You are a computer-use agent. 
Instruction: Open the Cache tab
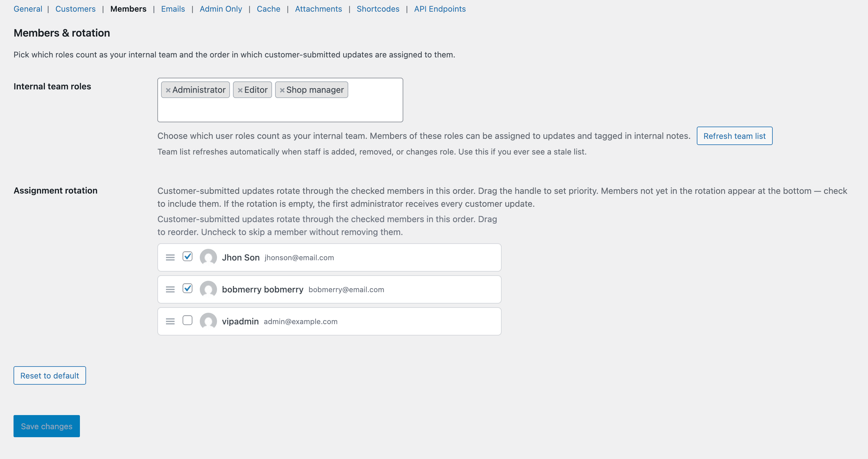point(269,9)
